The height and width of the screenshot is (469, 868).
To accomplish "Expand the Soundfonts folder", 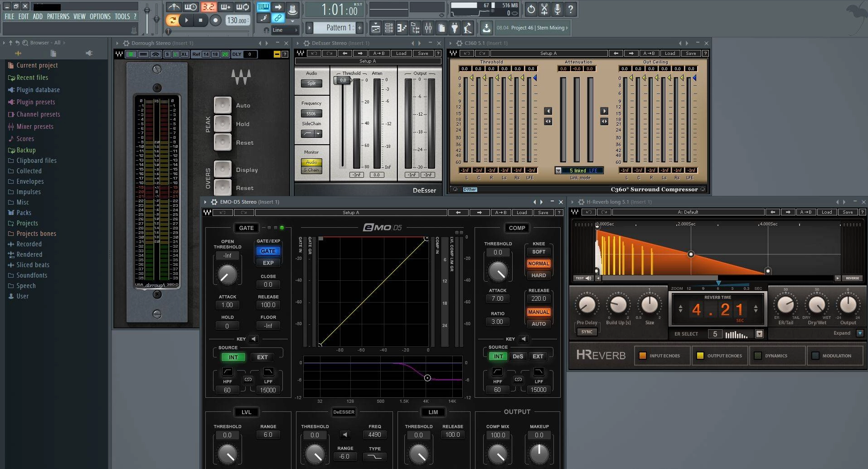I will (32, 275).
